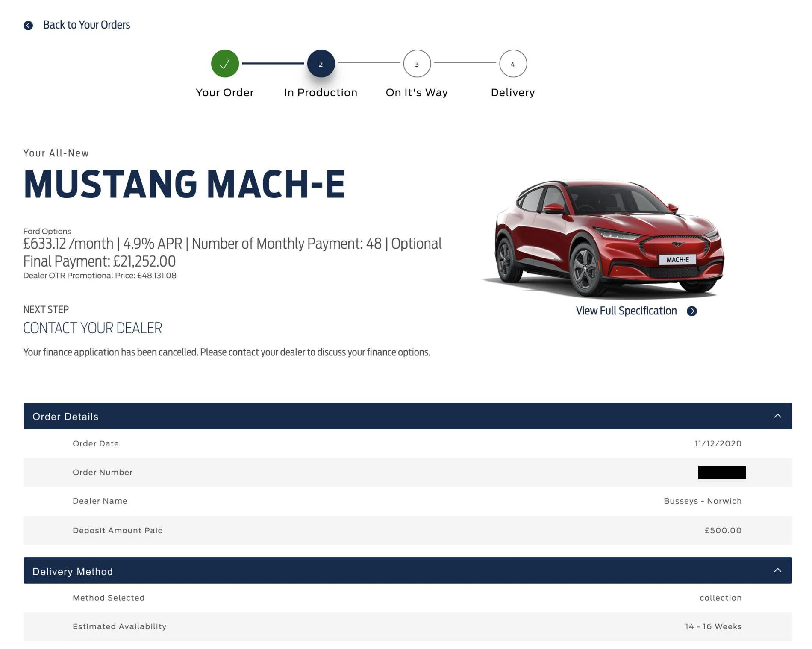Click the Estimated Availability label
The image size is (812, 649).
[120, 626]
